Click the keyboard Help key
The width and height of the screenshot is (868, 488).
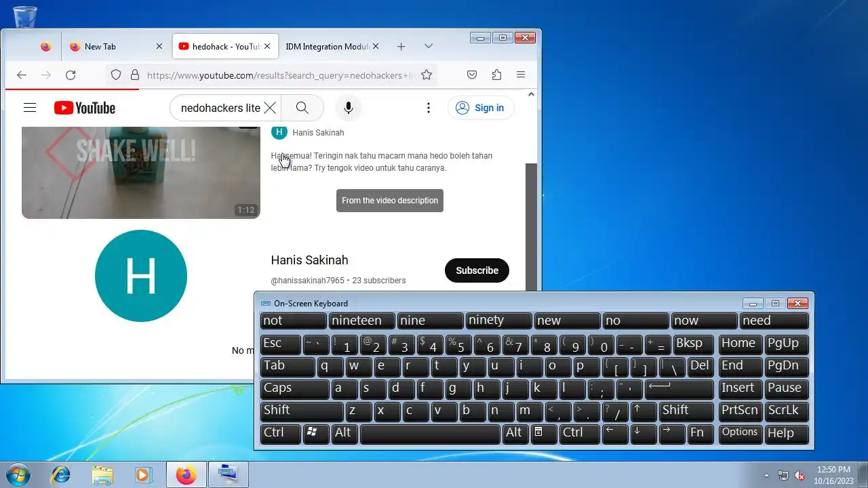point(787,433)
